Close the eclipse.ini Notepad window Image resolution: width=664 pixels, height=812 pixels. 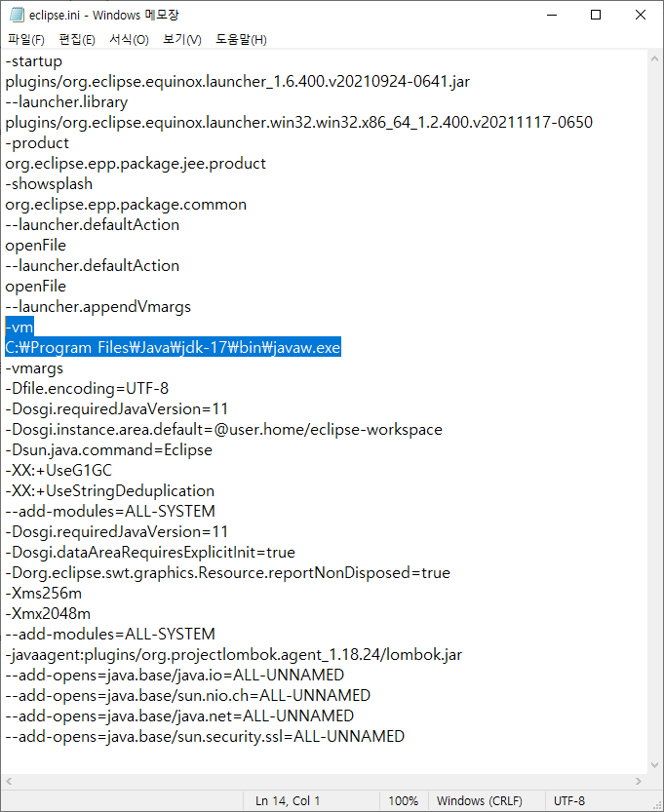(641, 15)
